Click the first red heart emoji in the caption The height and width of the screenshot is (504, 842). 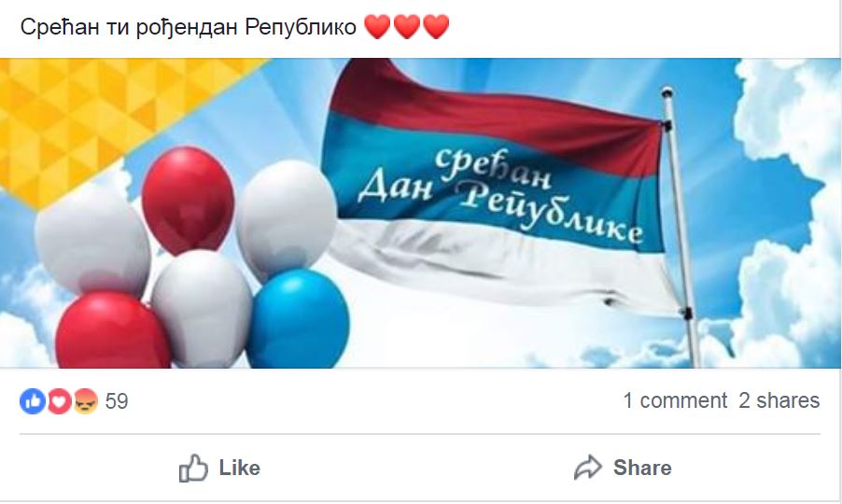[x=377, y=27]
